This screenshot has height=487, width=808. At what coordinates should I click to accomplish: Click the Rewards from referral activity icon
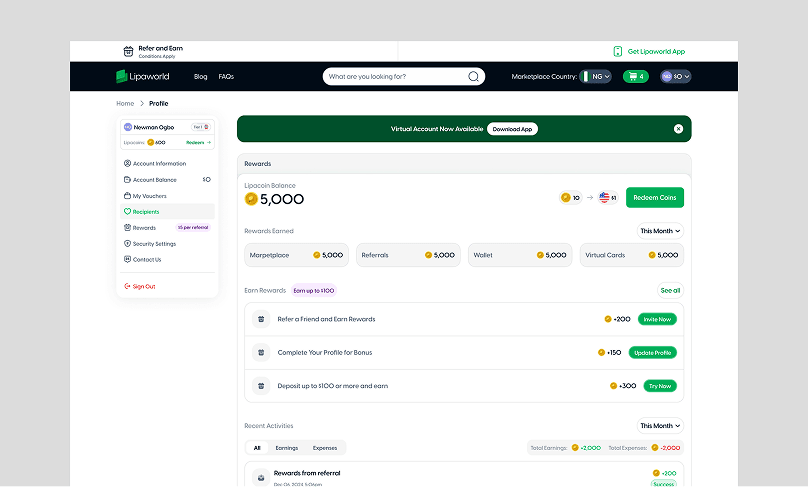(x=261, y=477)
